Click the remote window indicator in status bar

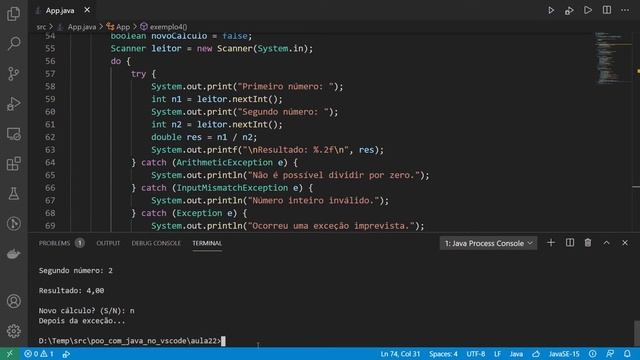[x=9, y=354]
